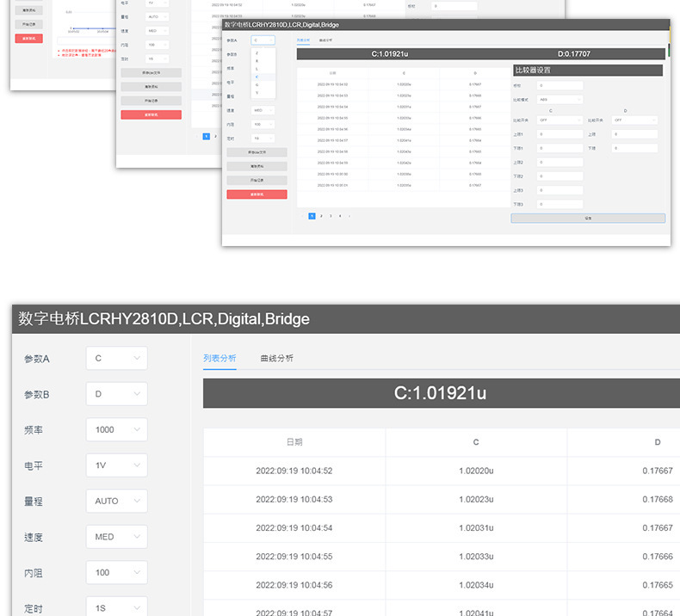Image resolution: width=680 pixels, height=616 pixels.
Task: Click the D:0.17707 readout in small front window
Action: pos(574,53)
